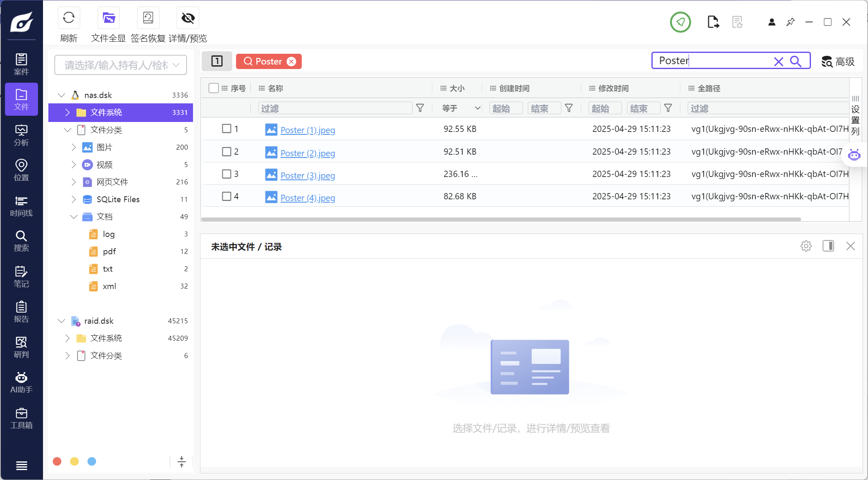Open the Poster (2).jpeg file link
This screenshot has height=480, width=868.
(308, 153)
